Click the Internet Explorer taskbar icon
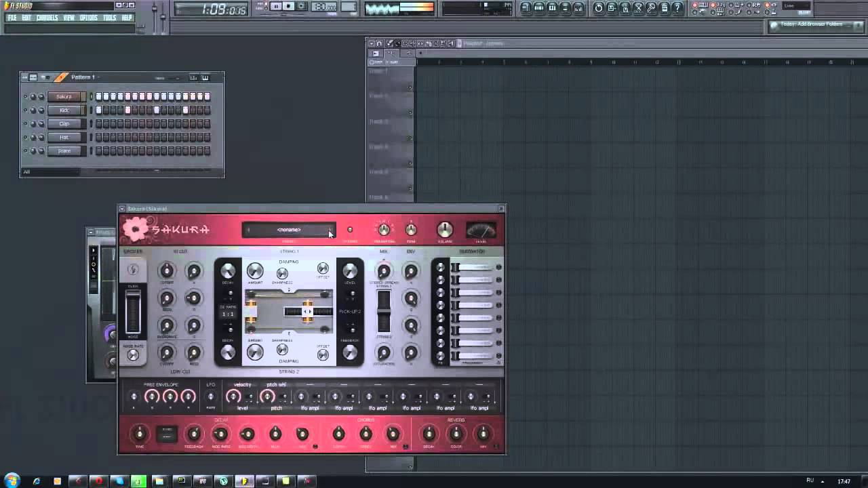Image resolution: width=868 pixels, height=488 pixels. click(x=37, y=481)
